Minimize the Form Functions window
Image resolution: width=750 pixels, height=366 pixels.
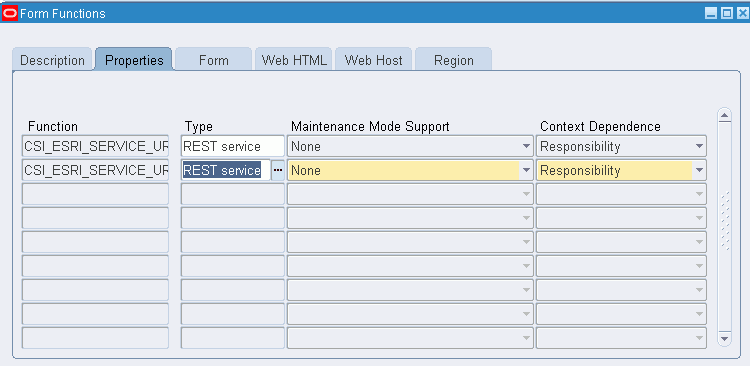[711, 14]
